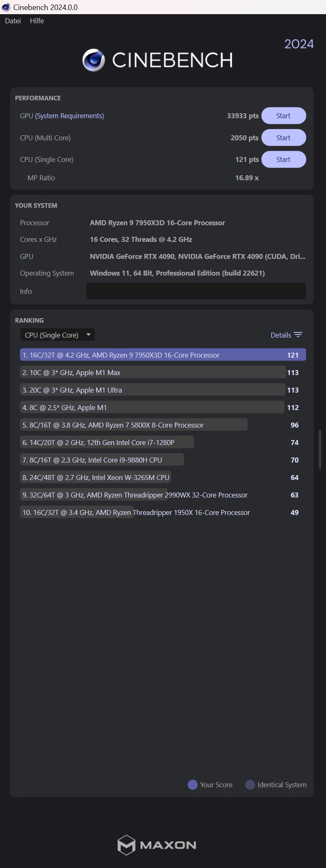
Task: Click the Maxon logo at bottom
Action: pyautogui.click(x=157, y=845)
